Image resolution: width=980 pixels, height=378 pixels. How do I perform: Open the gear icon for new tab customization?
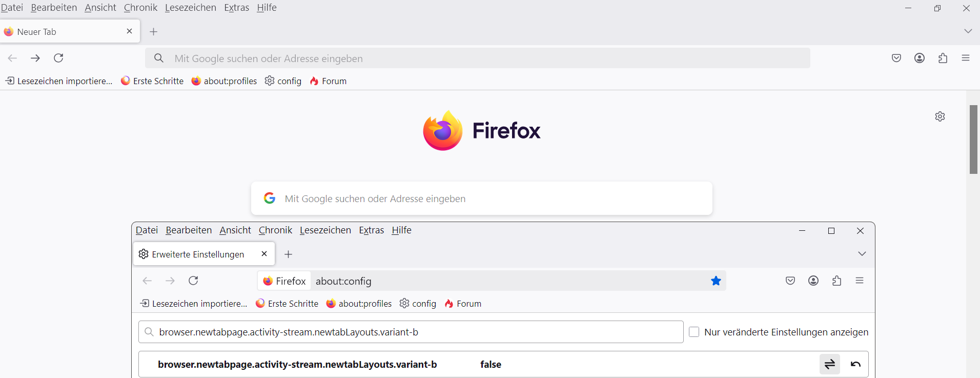tap(940, 116)
